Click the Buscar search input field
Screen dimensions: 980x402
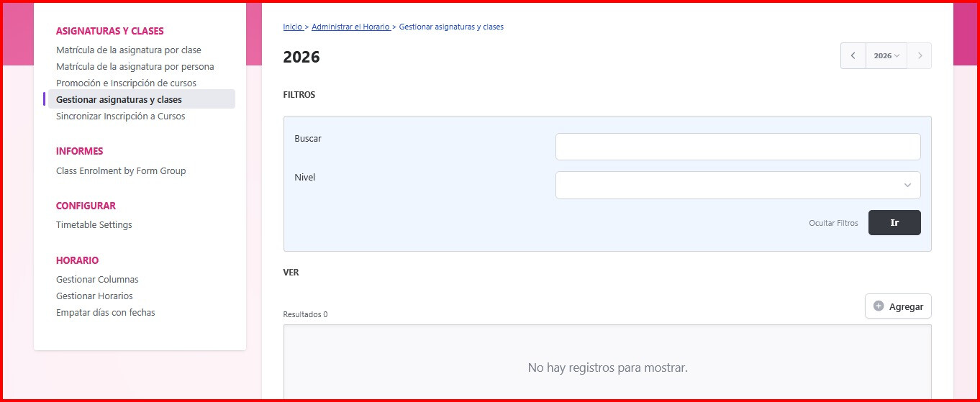pyautogui.click(x=738, y=147)
